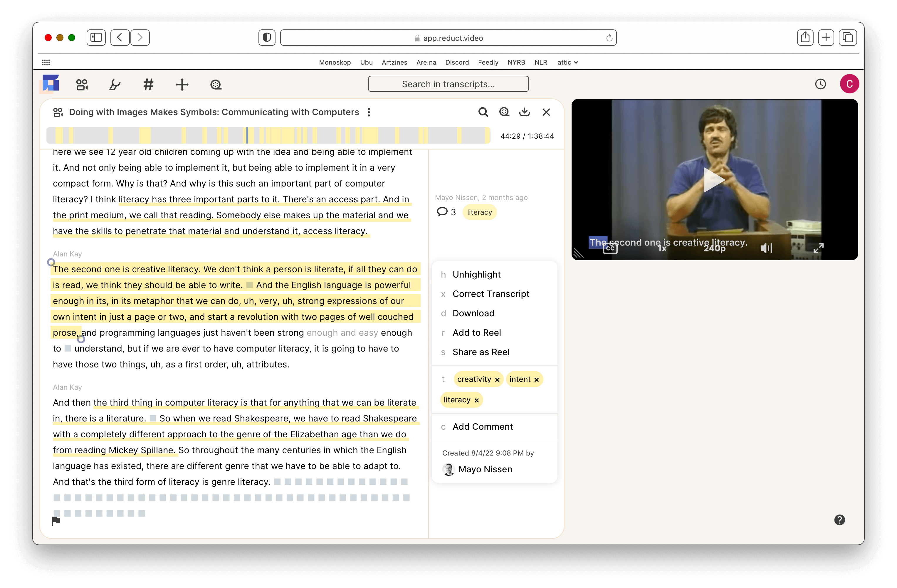Viewport: 897px width, 588px height.
Task: Choose Download from highlight menu
Action: (495, 313)
